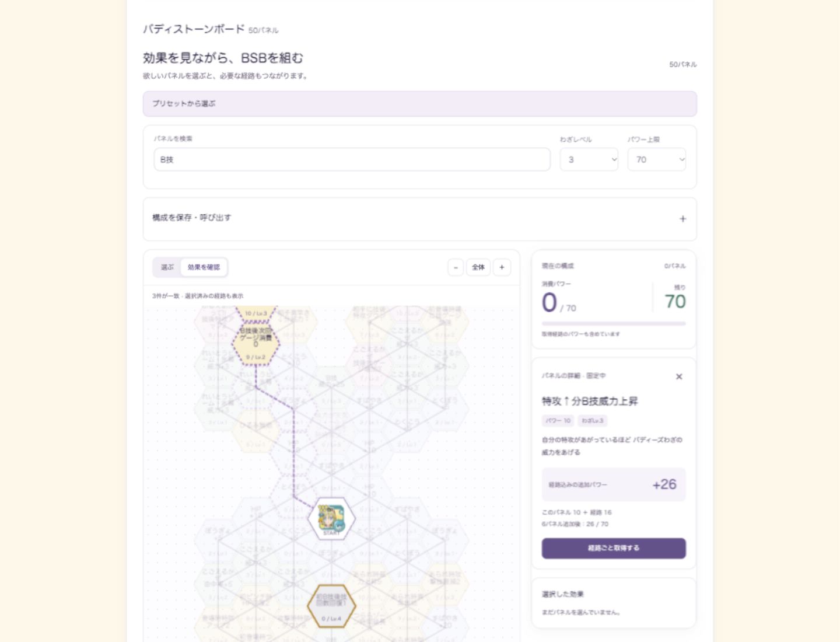
Task: Click the 経路ごと取得する button
Action: [x=614, y=548]
